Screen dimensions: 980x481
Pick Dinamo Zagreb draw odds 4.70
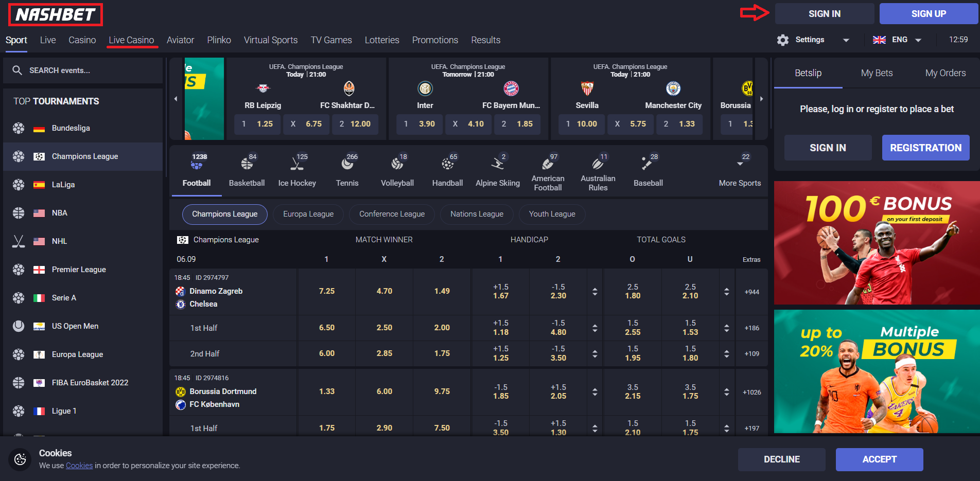[x=384, y=291]
